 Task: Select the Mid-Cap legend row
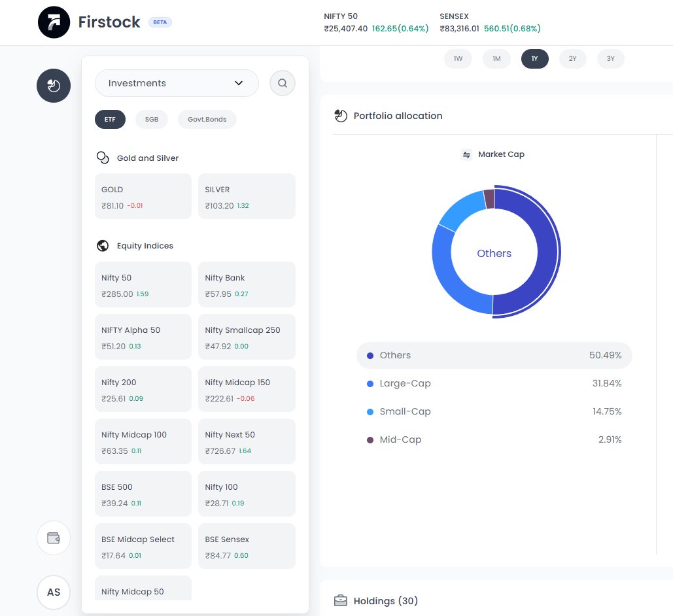[494, 439]
